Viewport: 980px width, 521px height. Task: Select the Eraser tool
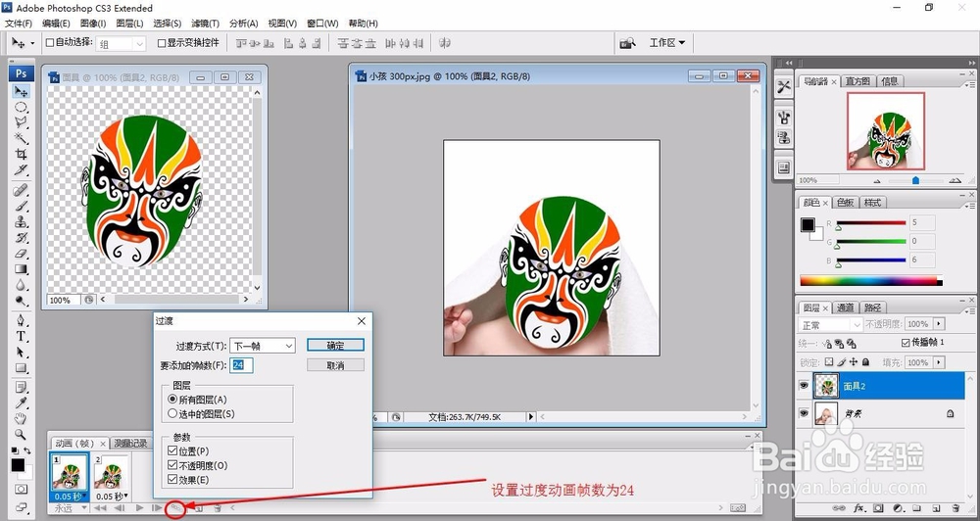pos(21,254)
